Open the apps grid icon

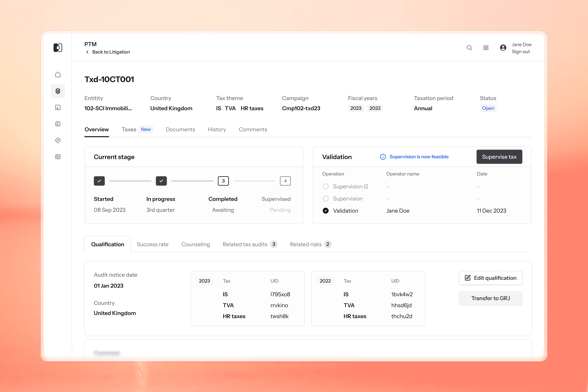[x=486, y=48]
